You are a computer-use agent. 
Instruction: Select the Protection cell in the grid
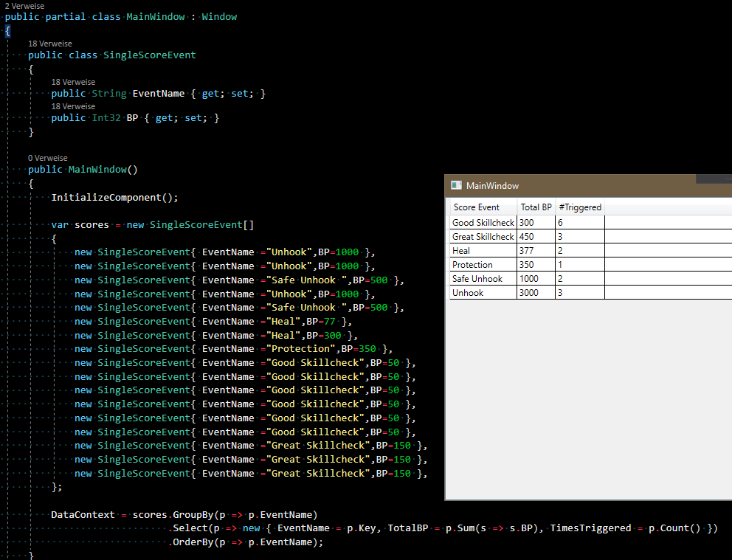(472, 265)
